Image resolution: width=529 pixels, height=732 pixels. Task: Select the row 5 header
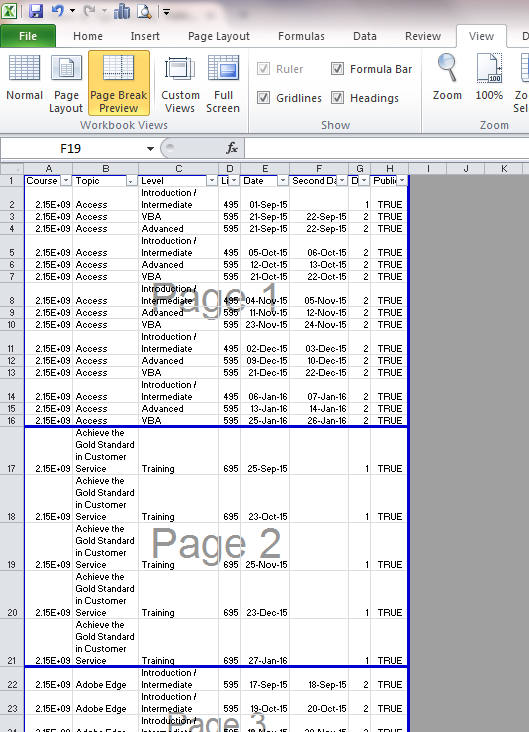coord(12,246)
